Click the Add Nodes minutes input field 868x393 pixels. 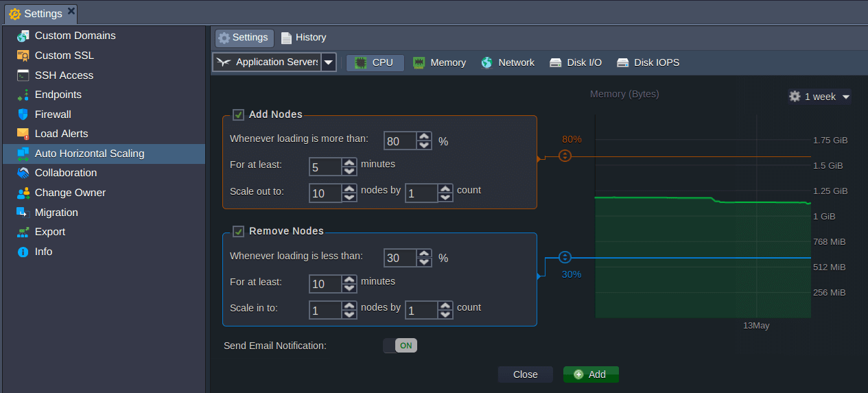pyautogui.click(x=326, y=167)
